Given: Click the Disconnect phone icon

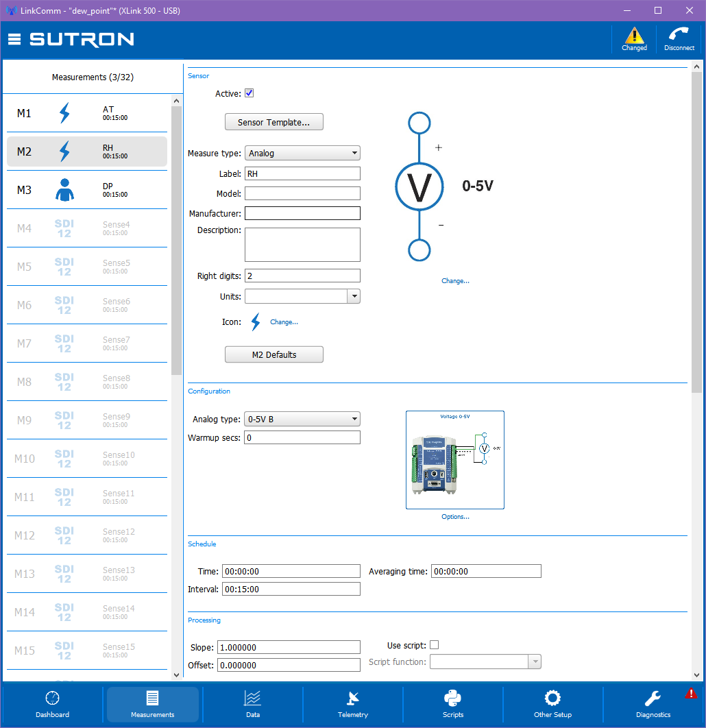Looking at the screenshot, I should (x=679, y=34).
